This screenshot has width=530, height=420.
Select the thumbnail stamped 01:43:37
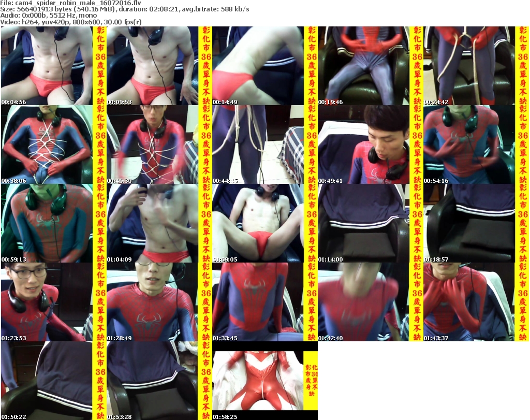point(476,302)
